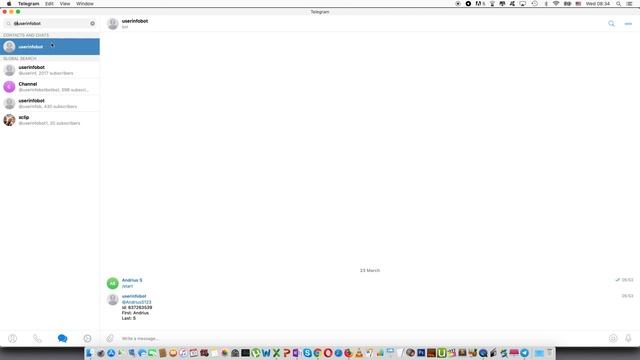Open the Window menu

click(x=85, y=4)
